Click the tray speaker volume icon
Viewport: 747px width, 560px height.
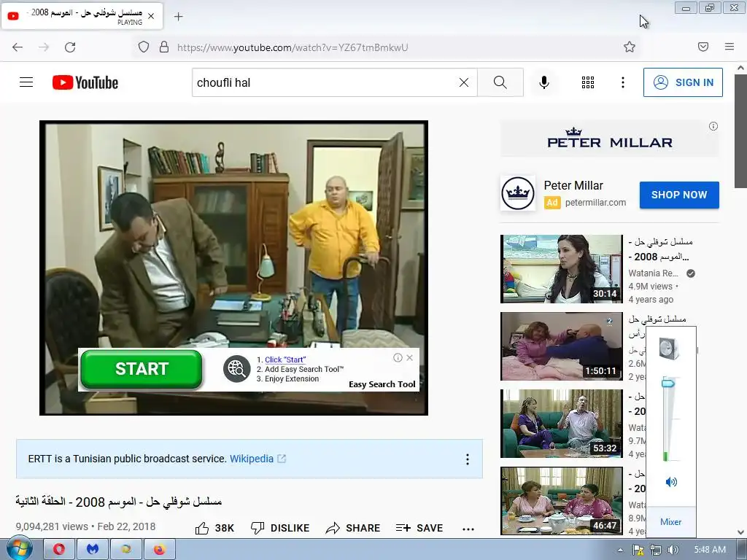click(673, 550)
